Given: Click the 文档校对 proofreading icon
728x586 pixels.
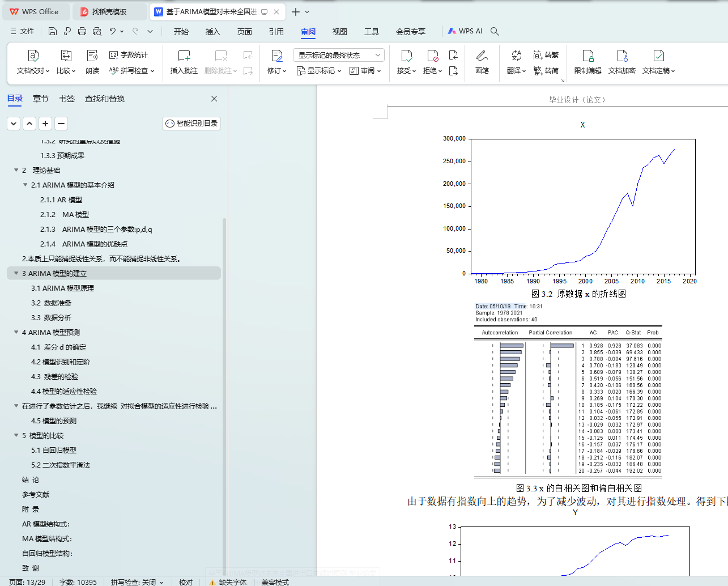Looking at the screenshot, I should 33,56.
